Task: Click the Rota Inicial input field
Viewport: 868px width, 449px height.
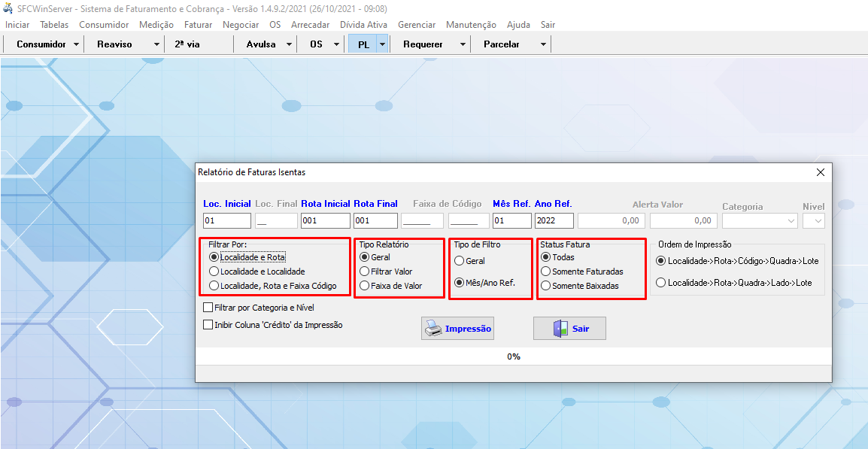Action: pyautogui.click(x=325, y=221)
